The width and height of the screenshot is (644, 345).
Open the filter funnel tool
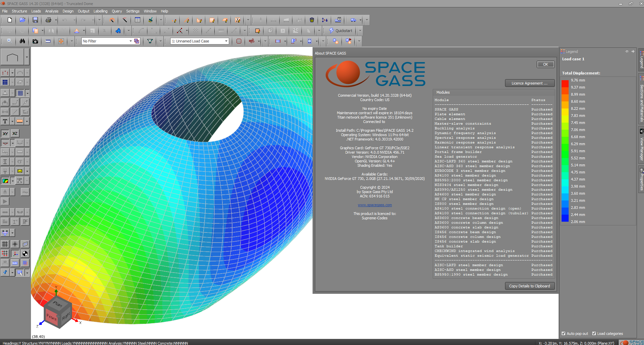coord(150,41)
